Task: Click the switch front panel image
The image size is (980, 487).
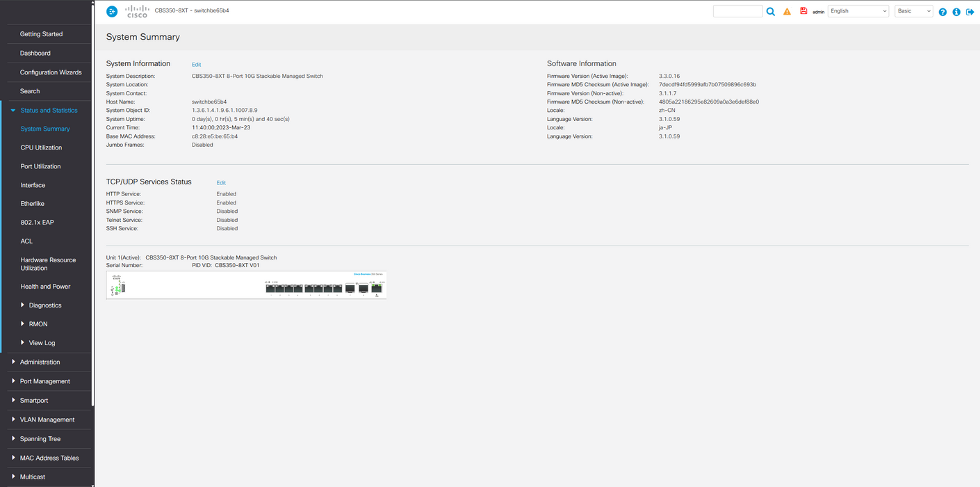Action: [246, 285]
